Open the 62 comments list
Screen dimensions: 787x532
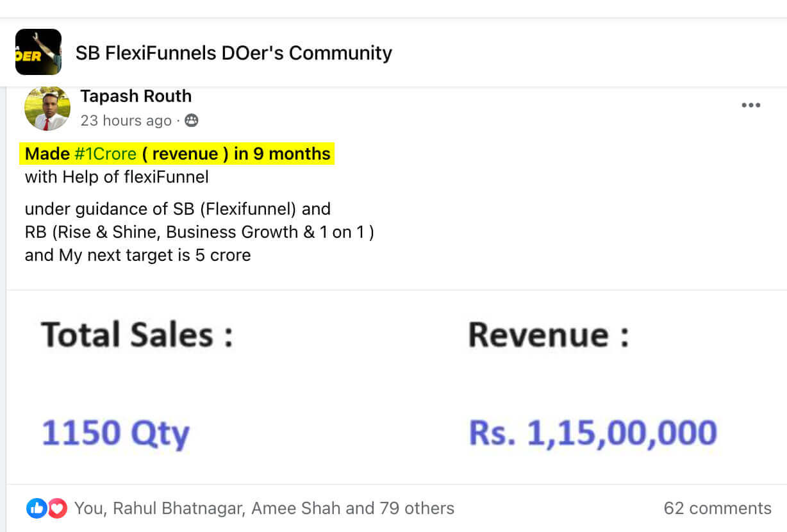[717, 508]
